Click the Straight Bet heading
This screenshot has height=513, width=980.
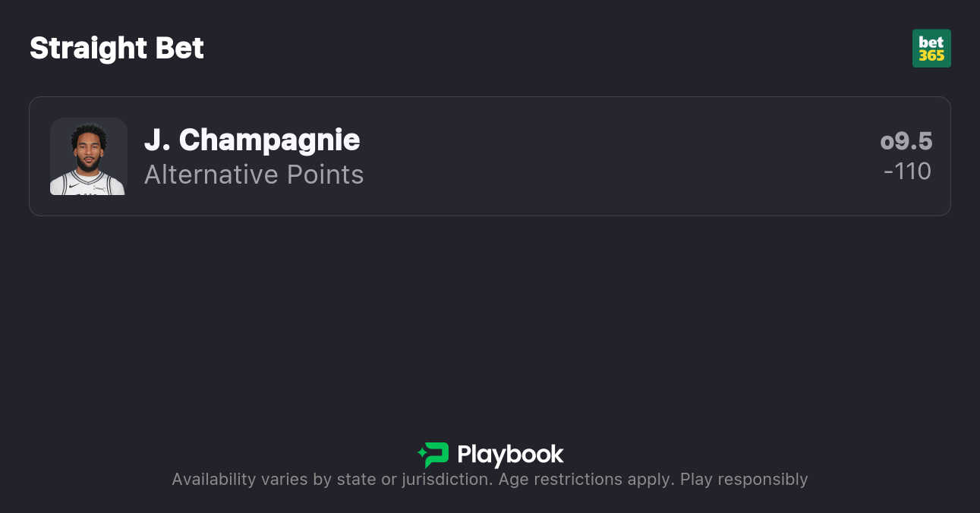click(117, 49)
